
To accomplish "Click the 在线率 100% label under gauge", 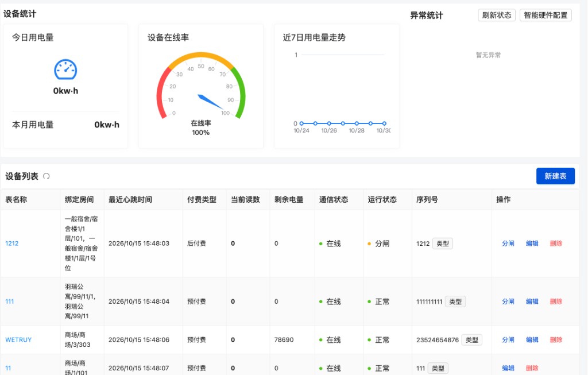I will coord(200,128).
